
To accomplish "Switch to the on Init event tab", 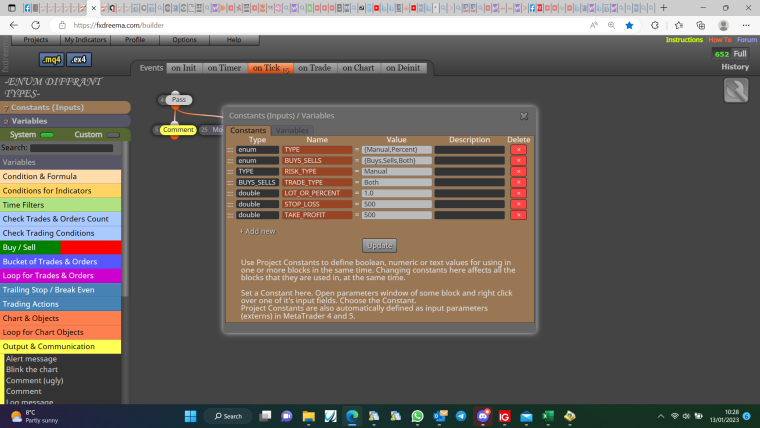I will (183, 68).
